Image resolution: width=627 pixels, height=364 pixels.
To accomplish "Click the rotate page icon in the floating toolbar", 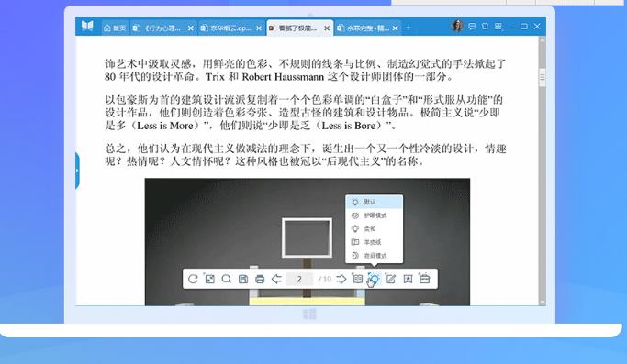I will coord(193,279).
